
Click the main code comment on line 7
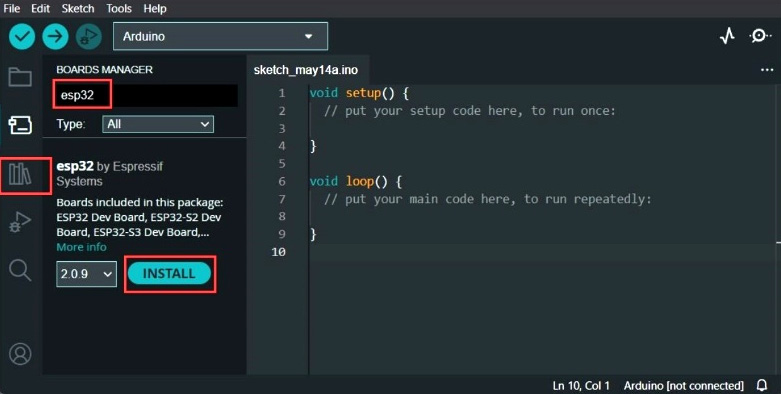(x=487, y=199)
